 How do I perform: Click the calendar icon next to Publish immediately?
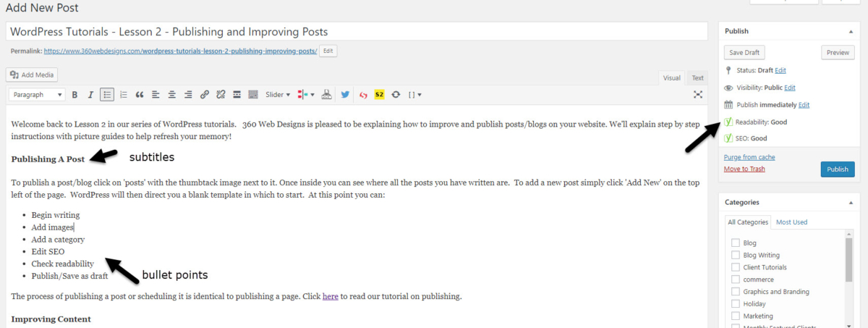(728, 105)
